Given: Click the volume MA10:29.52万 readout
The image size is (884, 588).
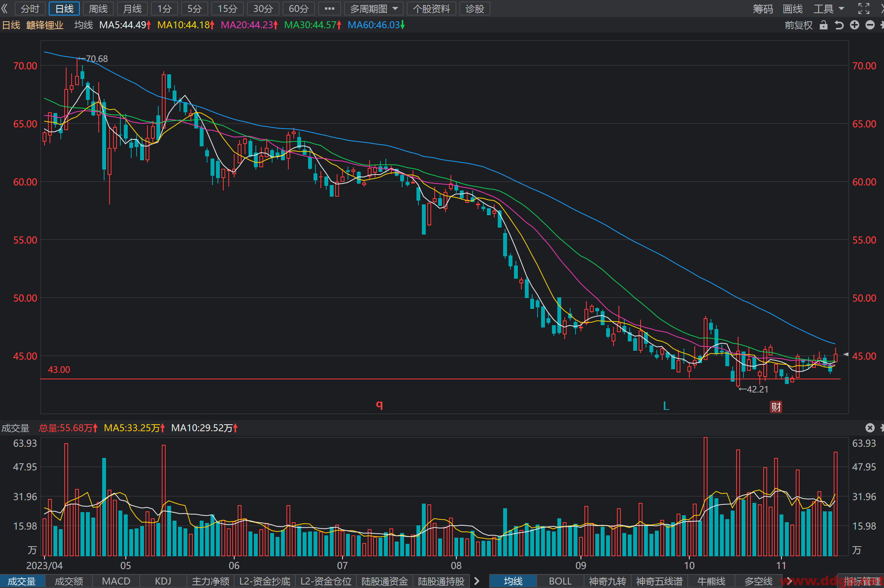Looking at the screenshot, I should pyautogui.click(x=205, y=428).
